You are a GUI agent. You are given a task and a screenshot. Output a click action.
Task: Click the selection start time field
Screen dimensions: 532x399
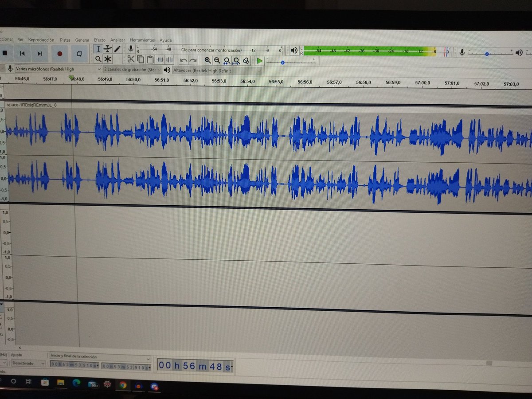click(x=74, y=366)
